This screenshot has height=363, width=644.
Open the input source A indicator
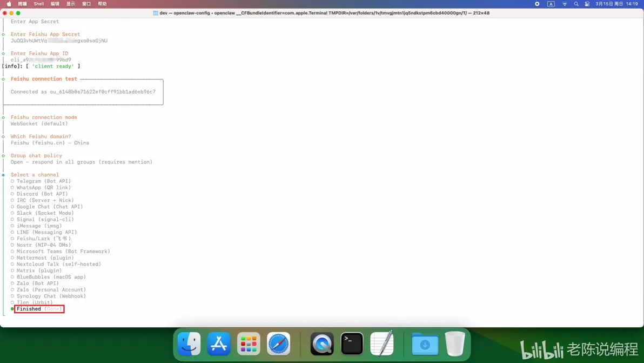[551, 4]
